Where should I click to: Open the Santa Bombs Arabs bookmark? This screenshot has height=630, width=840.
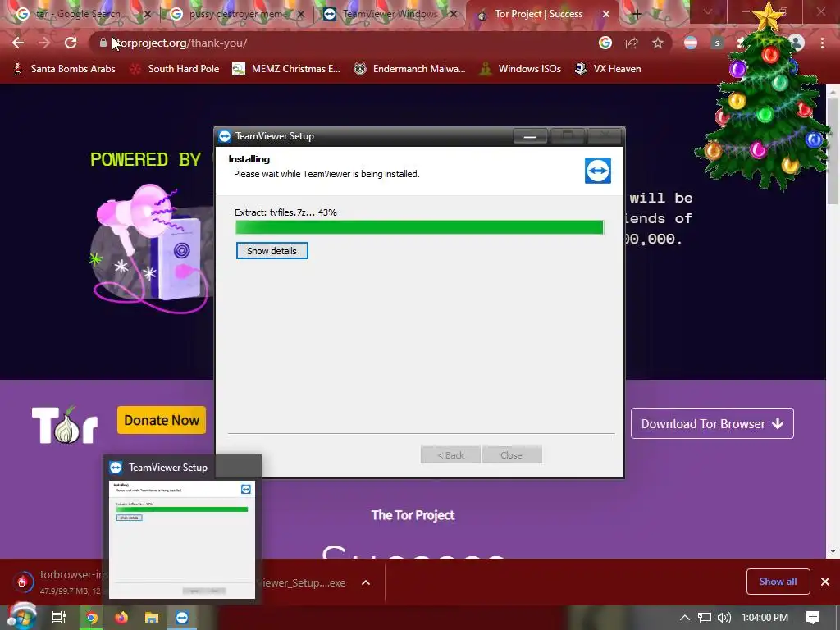coord(64,69)
